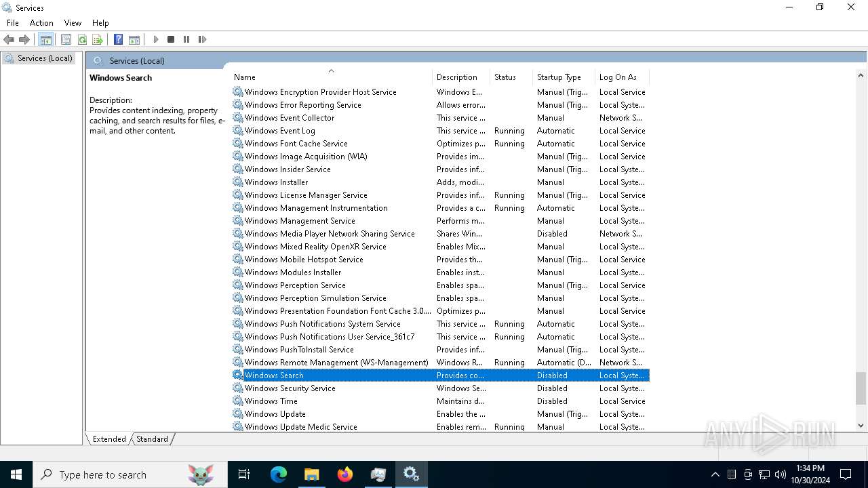Switch to the Standard tab
The height and width of the screenshot is (488, 868).
click(152, 439)
